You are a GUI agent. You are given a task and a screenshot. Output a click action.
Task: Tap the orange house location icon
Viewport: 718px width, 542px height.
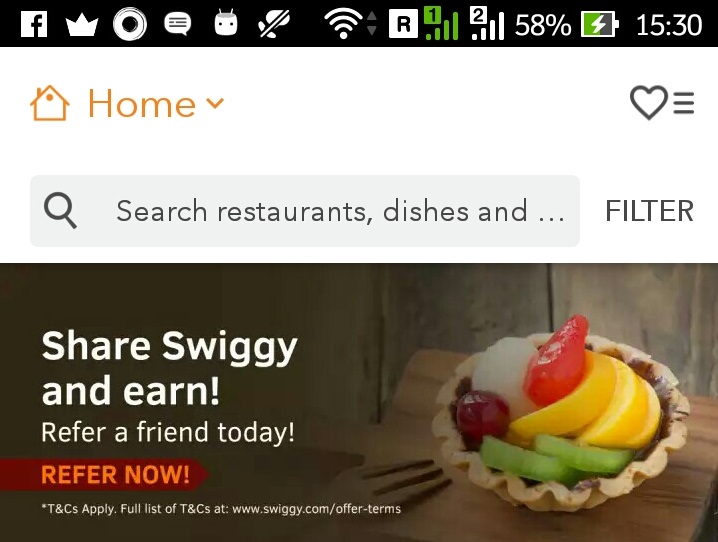pos(50,103)
